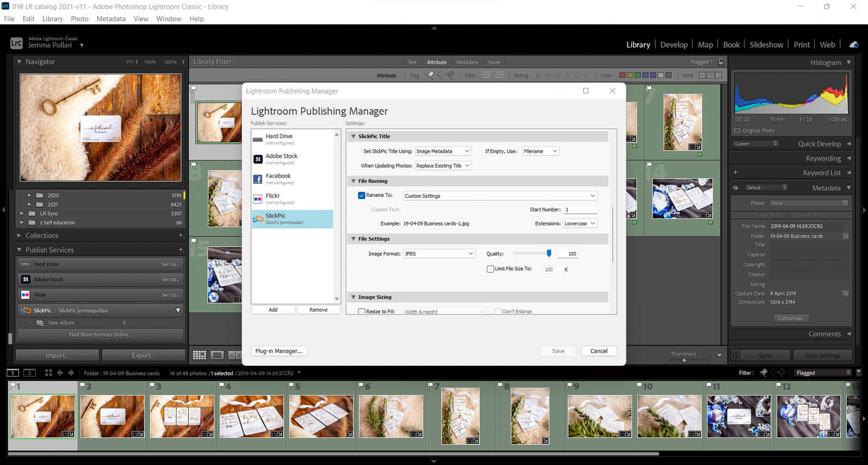Toggle the filmstrip filter switch
Screen dimensions: 868x465
[858, 372]
